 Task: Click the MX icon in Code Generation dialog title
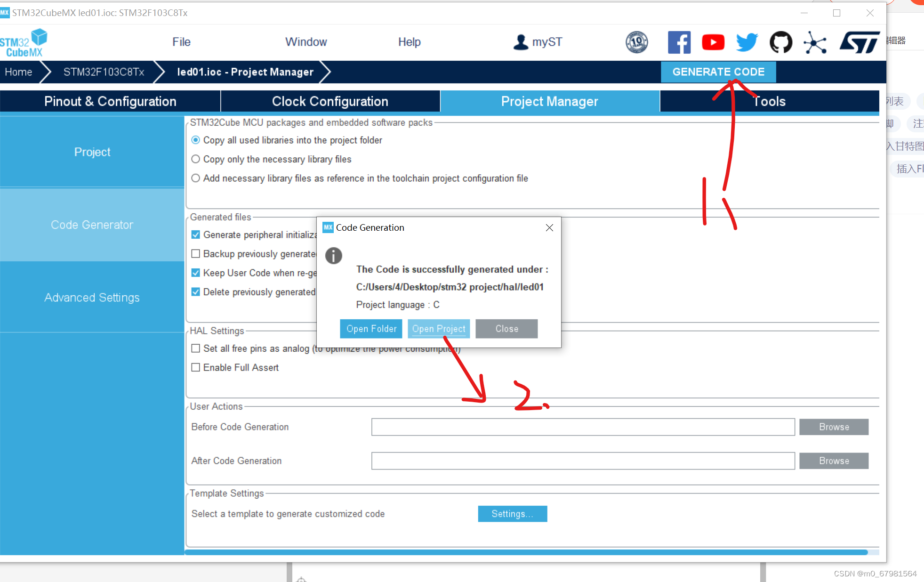[x=328, y=227]
